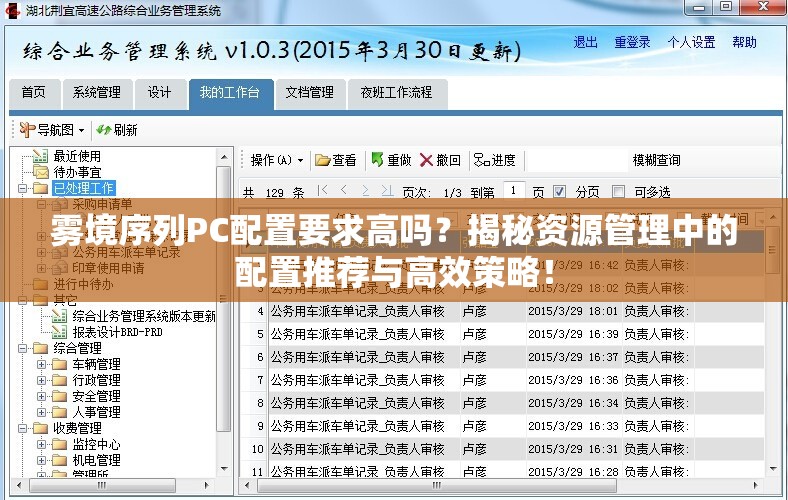Click the 导航图 navigation map icon
This screenshot has width=788, height=500.
(x=27, y=130)
